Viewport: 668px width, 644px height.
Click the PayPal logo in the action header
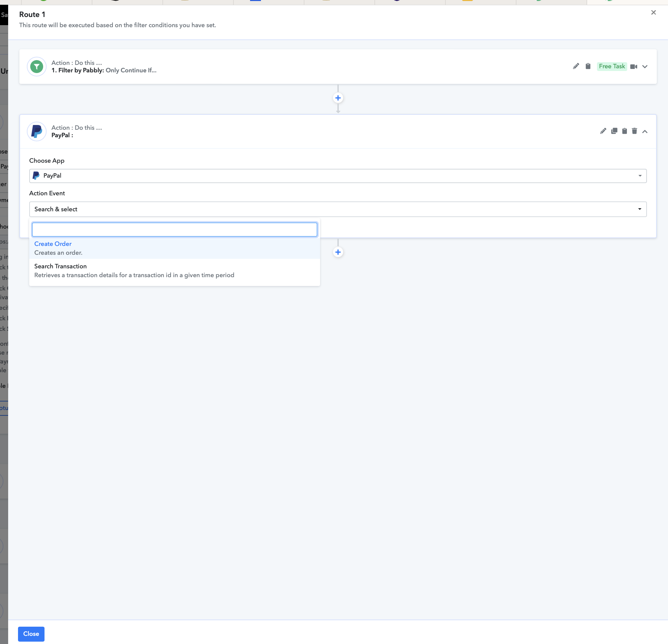pos(37,131)
